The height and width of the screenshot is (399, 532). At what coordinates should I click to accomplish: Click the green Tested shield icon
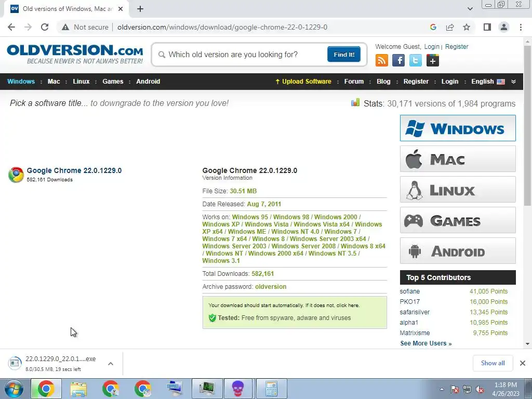212,318
